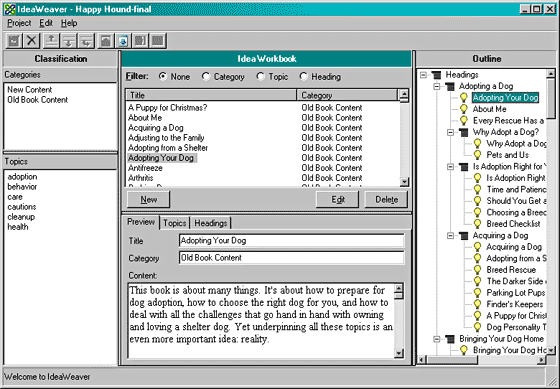Screen dimensions: 560x389
Task: Click the New button
Action: 149,199
